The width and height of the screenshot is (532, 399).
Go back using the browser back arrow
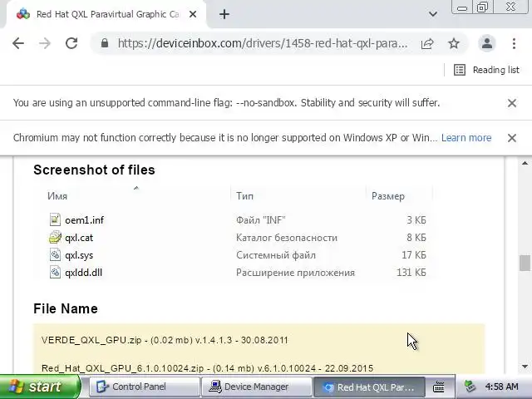(x=18, y=43)
